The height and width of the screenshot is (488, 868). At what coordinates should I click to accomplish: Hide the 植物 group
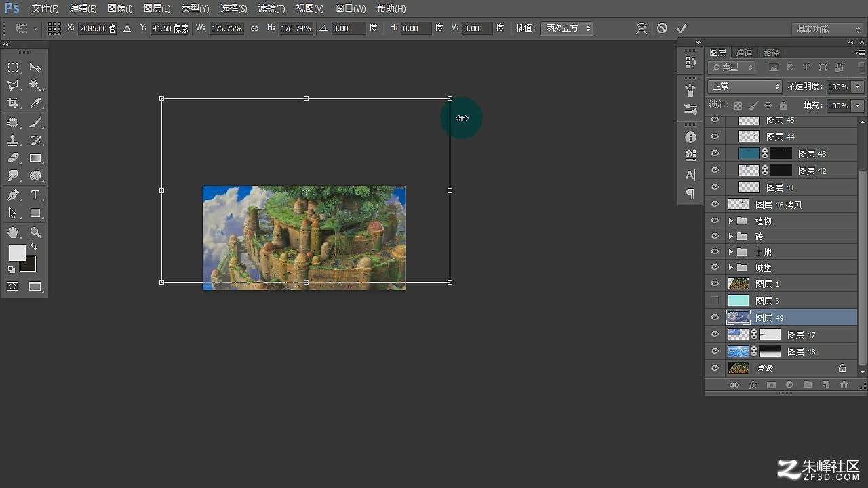coord(714,221)
